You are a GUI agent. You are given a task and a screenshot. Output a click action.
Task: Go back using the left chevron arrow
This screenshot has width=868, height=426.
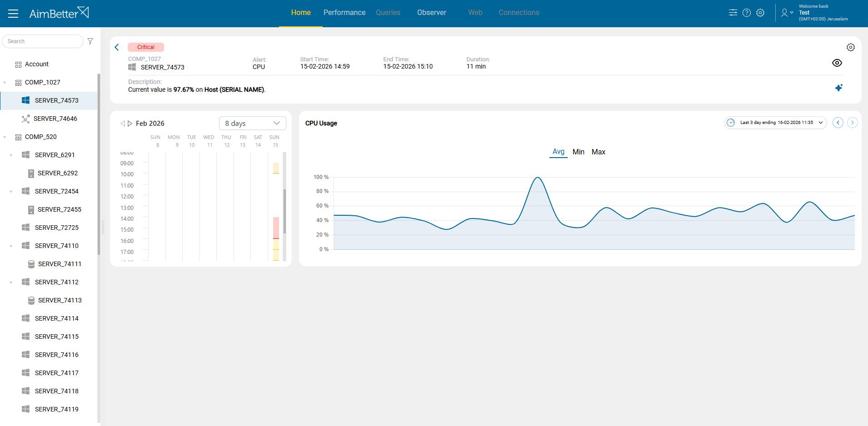(117, 47)
